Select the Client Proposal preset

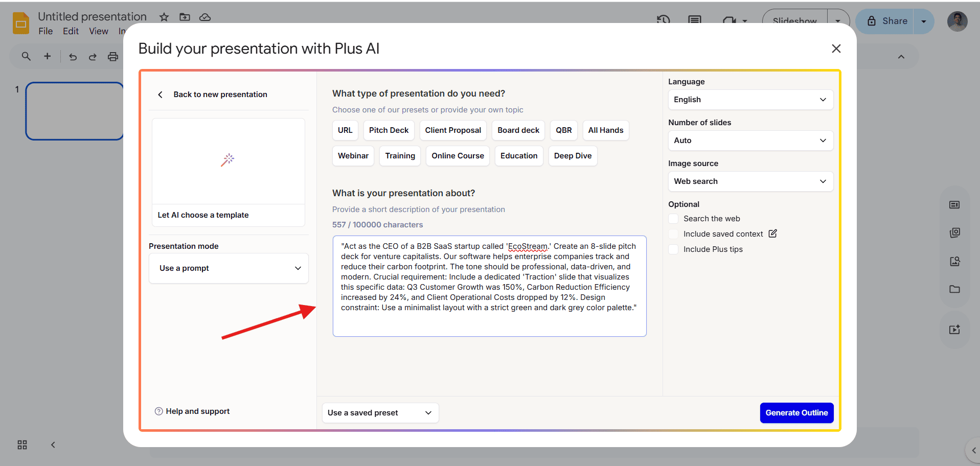click(x=453, y=130)
